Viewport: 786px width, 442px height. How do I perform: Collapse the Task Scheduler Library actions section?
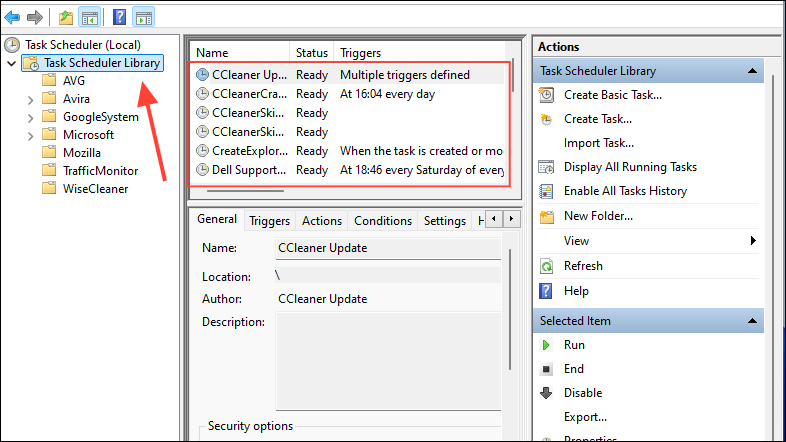752,71
